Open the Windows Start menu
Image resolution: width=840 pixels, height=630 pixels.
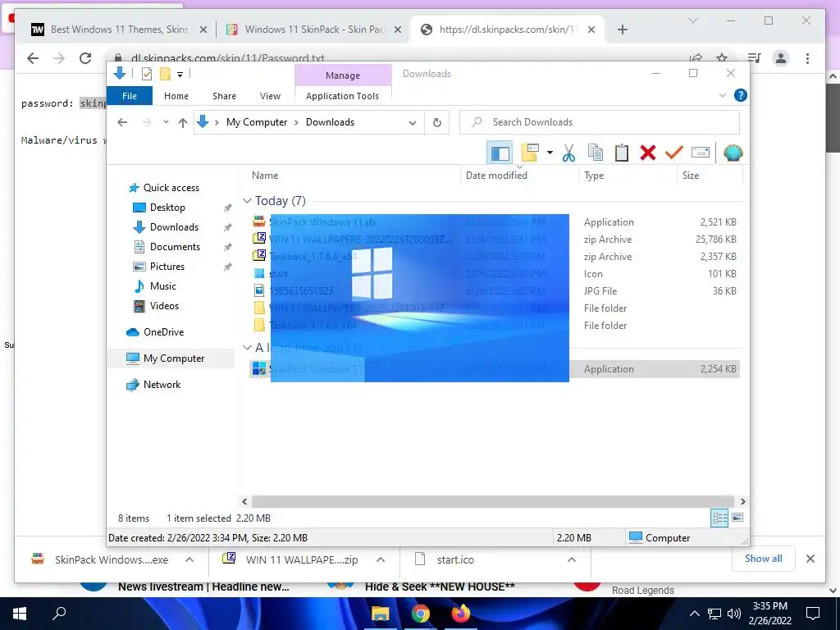point(20,614)
